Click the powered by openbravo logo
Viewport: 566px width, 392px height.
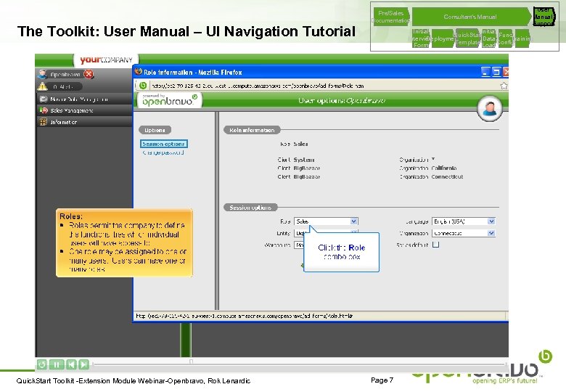click(x=169, y=100)
